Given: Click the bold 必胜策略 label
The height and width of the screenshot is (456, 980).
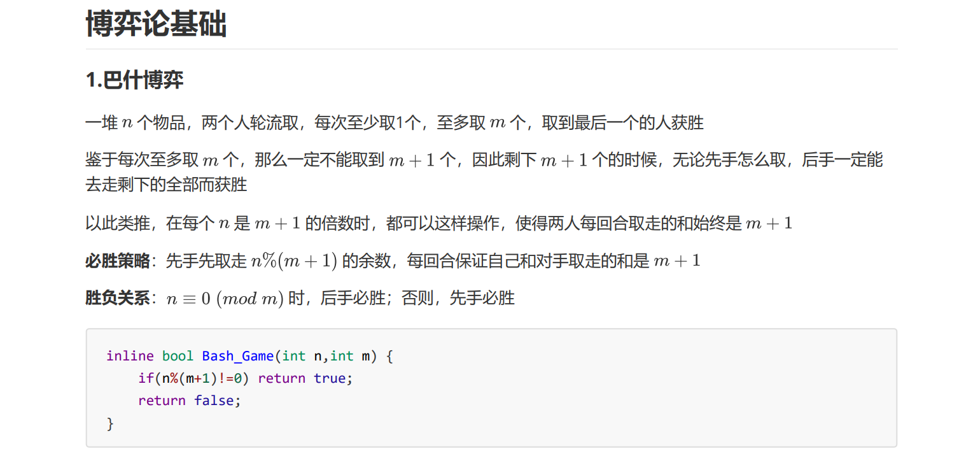Looking at the screenshot, I should click(x=117, y=260).
